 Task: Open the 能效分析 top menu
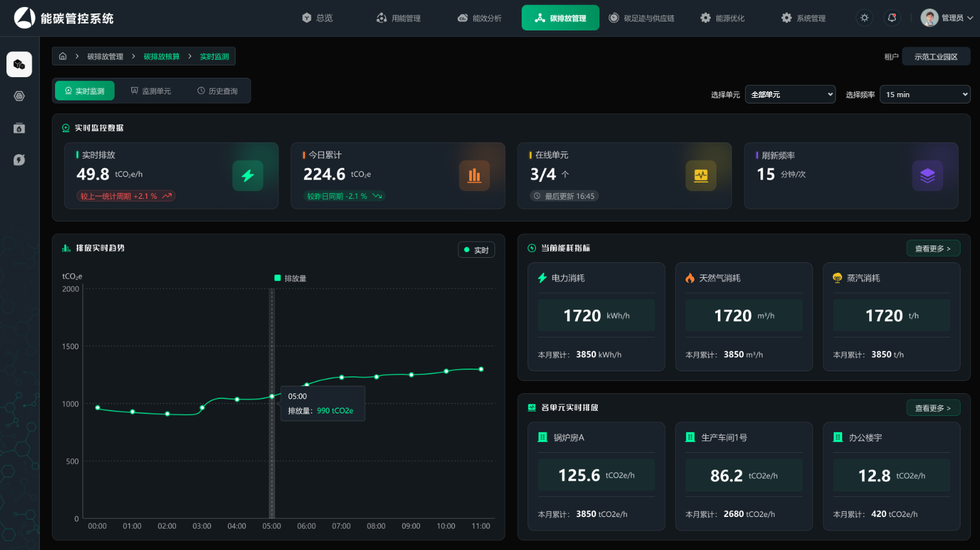(480, 18)
